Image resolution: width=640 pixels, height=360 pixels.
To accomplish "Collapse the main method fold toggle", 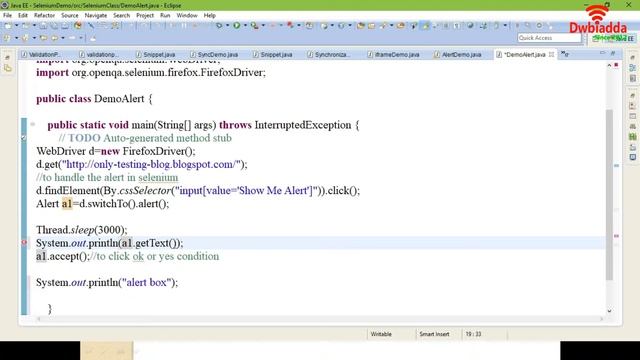I will tap(33, 124).
